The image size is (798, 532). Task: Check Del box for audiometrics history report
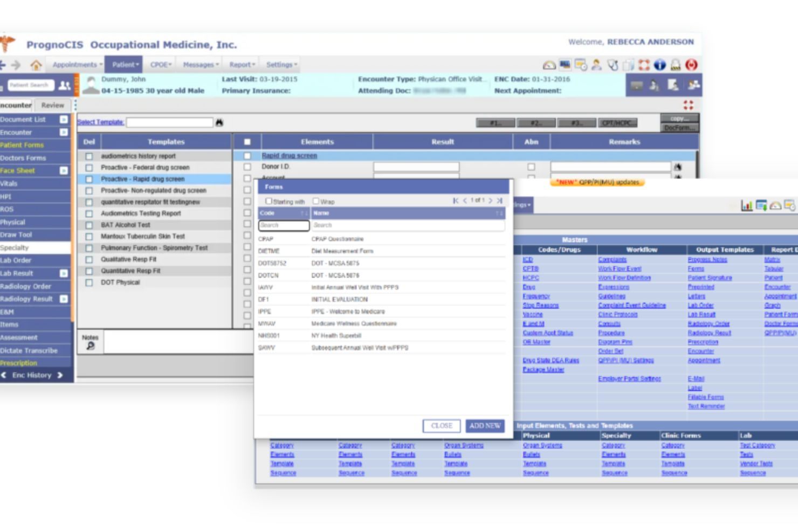click(x=89, y=156)
